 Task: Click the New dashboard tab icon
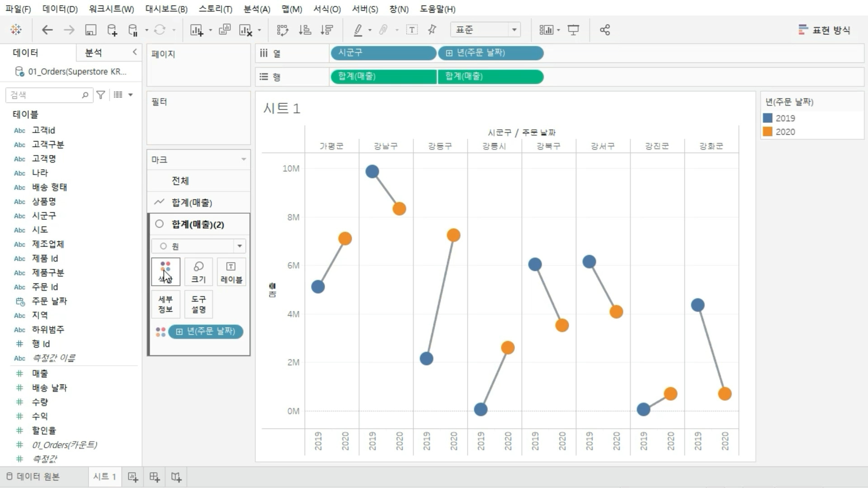tap(155, 477)
